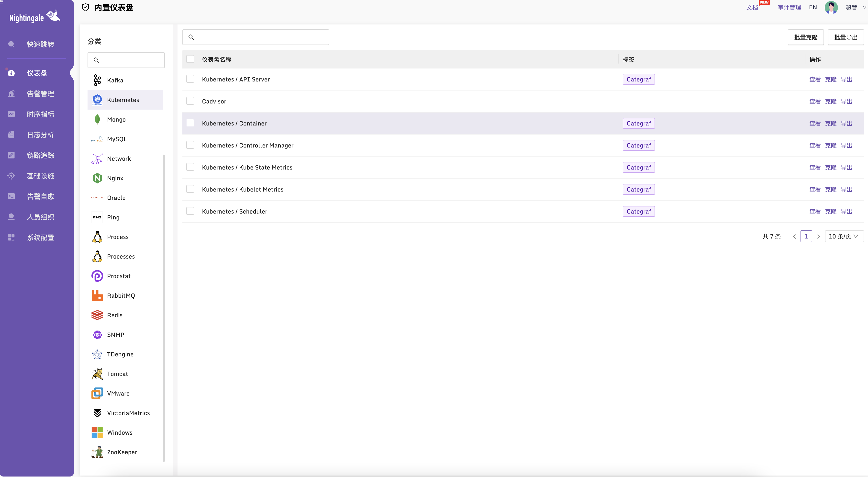
Task: Go to the previous page arrow
Action: point(795,236)
